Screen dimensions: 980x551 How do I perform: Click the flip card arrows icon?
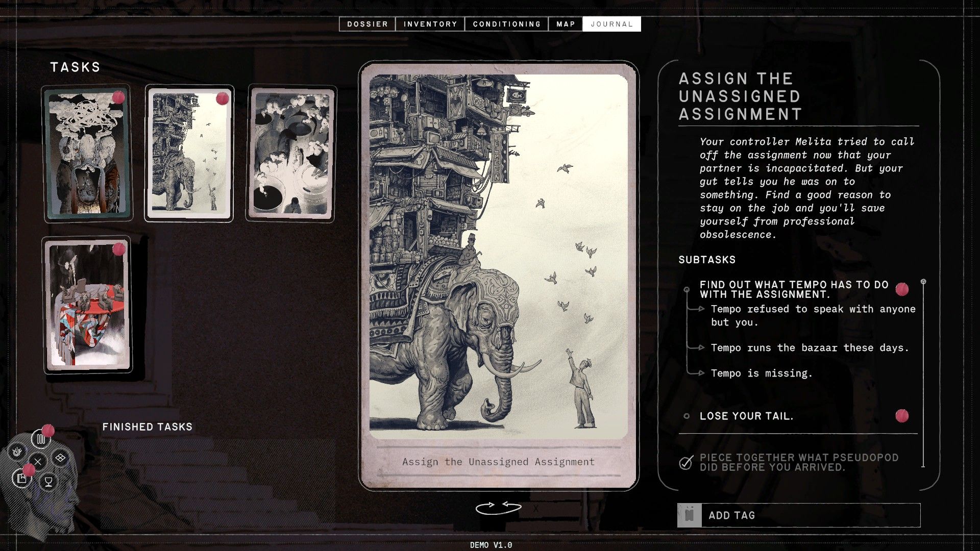pos(498,508)
